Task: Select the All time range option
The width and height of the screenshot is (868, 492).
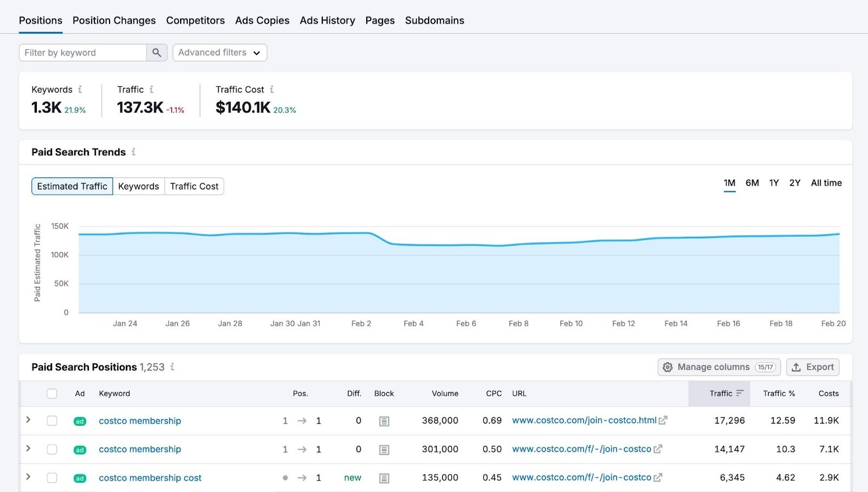Action: coord(826,183)
